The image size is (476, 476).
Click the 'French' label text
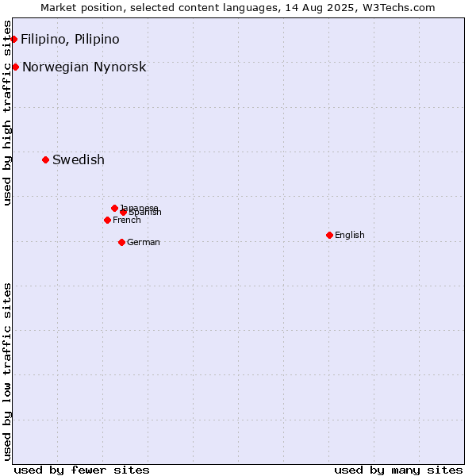127,220
